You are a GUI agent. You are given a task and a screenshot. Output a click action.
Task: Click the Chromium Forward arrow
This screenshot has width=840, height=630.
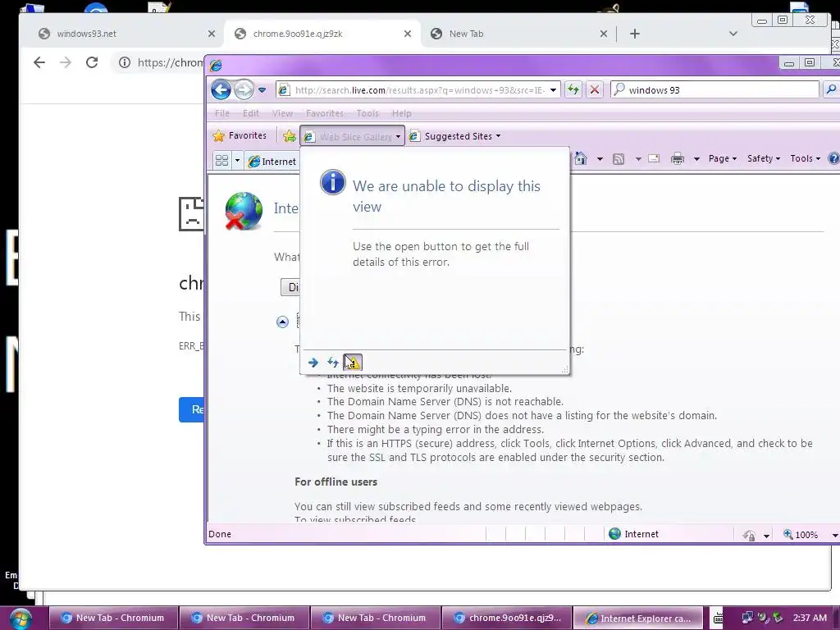(x=66, y=62)
